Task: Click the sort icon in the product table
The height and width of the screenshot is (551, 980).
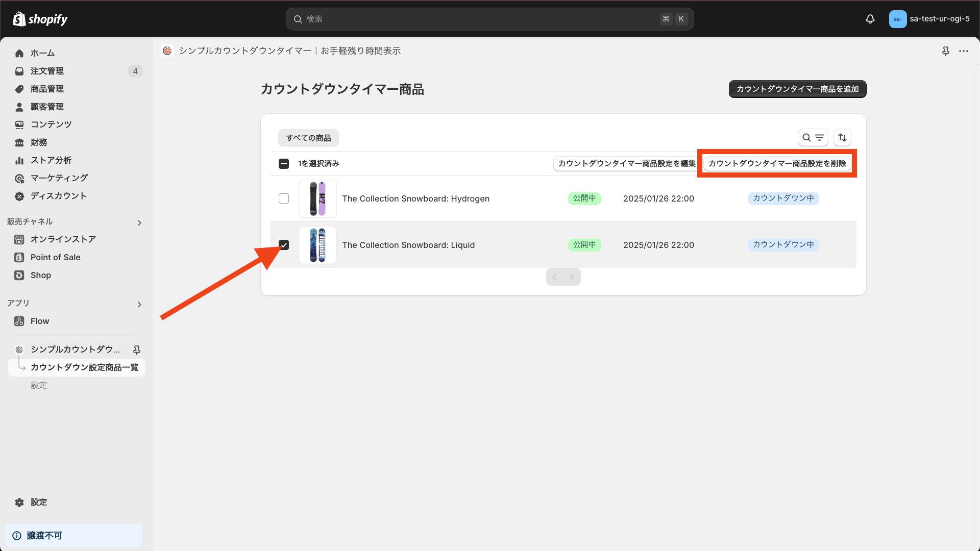Action: (842, 137)
